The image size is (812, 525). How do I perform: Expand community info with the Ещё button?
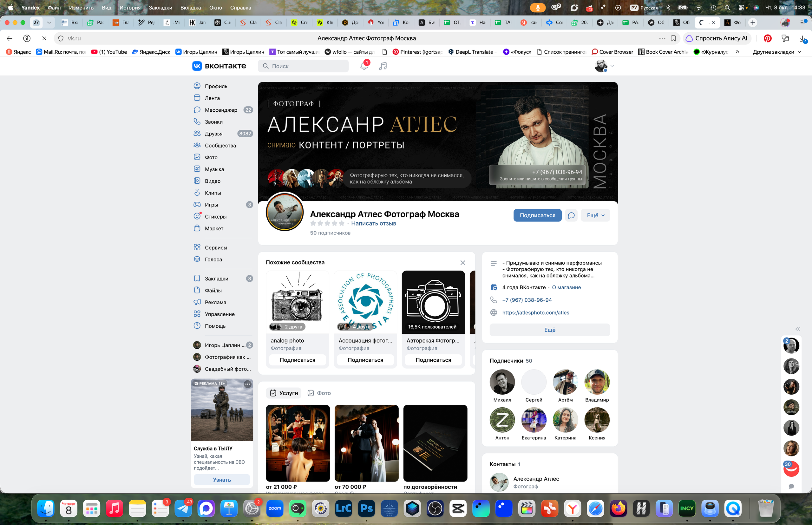pos(549,330)
